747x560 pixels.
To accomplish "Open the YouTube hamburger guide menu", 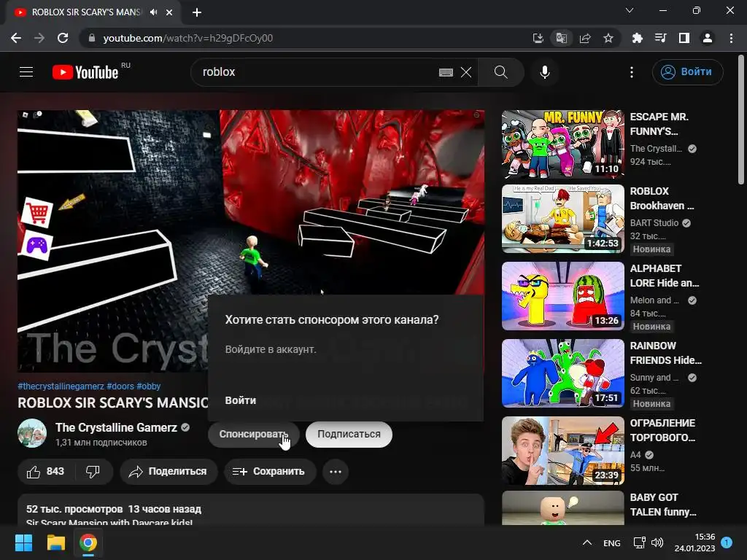I will (x=26, y=72).
